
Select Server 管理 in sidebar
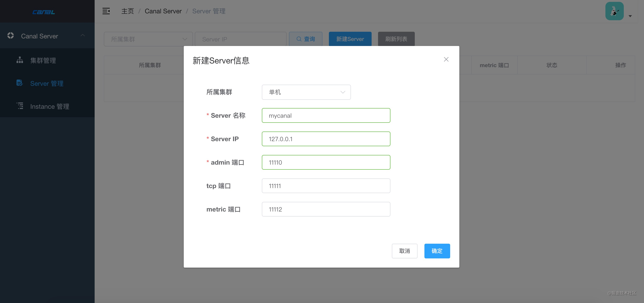pos(47,83)
